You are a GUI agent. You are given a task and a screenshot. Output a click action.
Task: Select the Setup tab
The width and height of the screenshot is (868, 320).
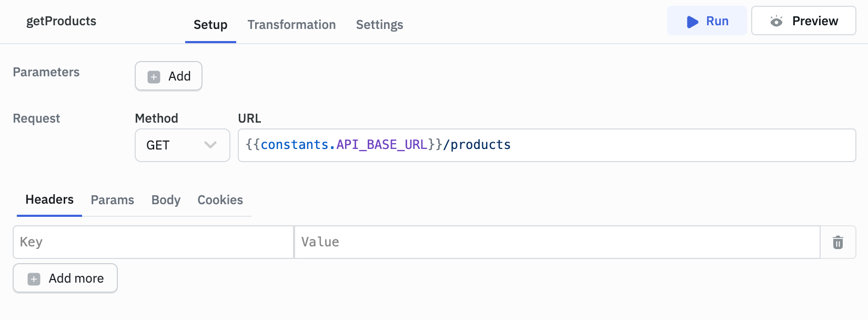[210, 25]
